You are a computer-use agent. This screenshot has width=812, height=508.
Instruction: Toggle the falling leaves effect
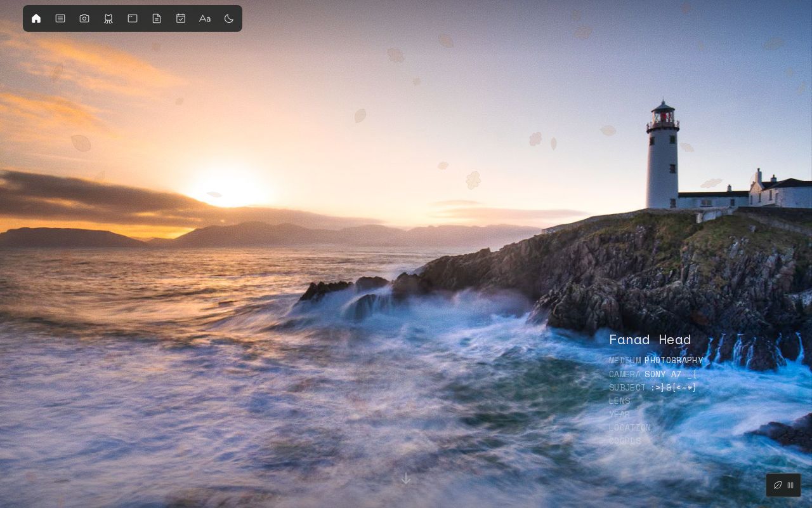pos(778,485)
